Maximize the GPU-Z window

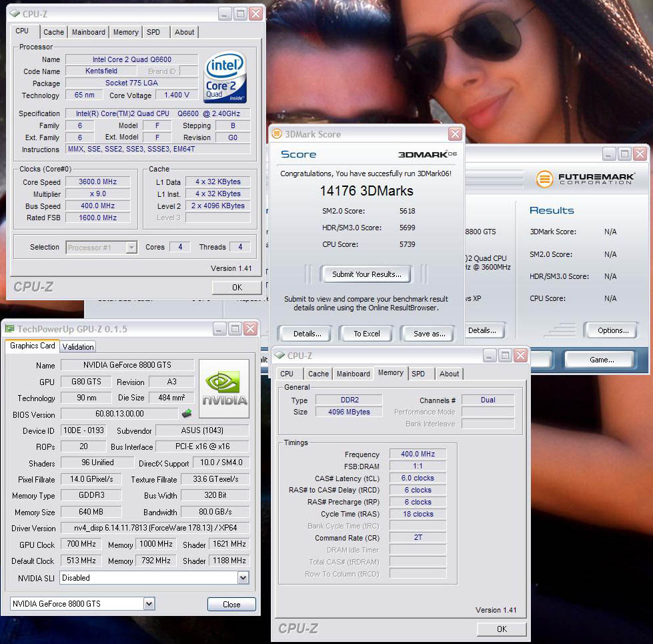235,329
